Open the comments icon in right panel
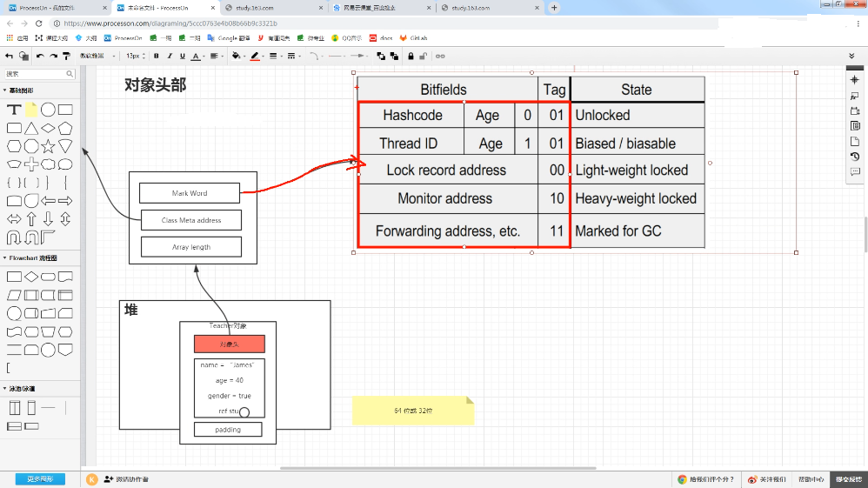Viewport: 868px width, 488px height. click(x=855, y=171)
